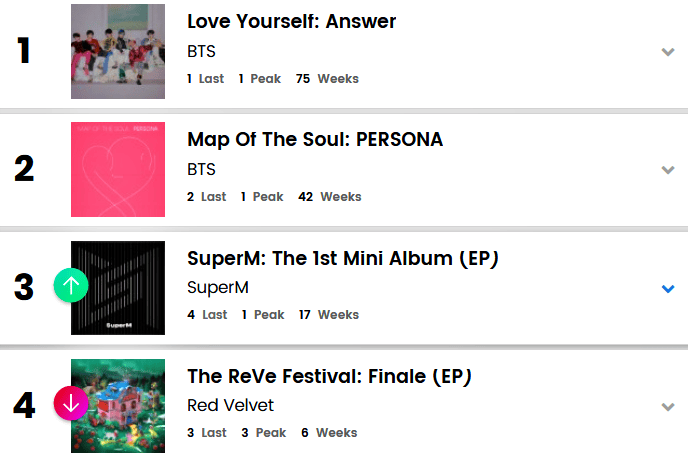Click the green up-arrow icon on SuperM
The width and height of the screenshot is (688, 461).
tap(71, 288)
